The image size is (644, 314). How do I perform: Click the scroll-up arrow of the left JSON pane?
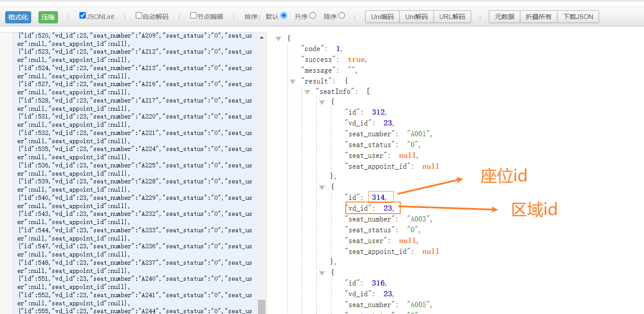pos(261,38)
